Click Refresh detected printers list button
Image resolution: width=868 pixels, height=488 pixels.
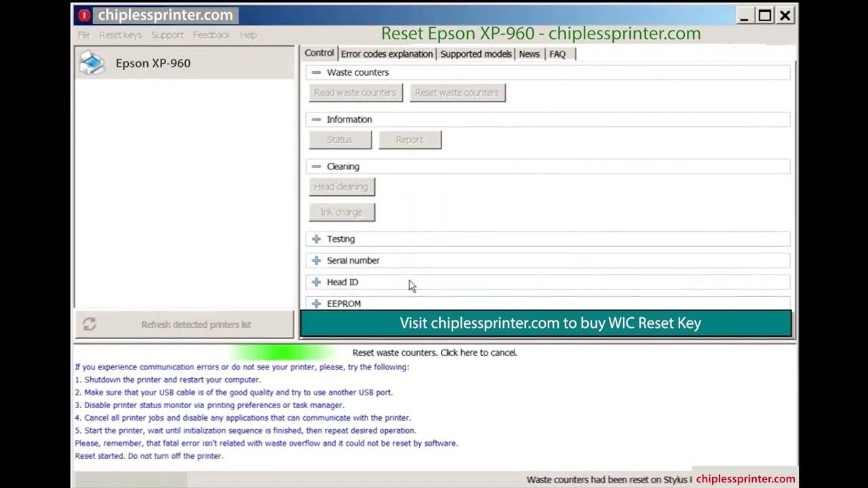[184, 325]
